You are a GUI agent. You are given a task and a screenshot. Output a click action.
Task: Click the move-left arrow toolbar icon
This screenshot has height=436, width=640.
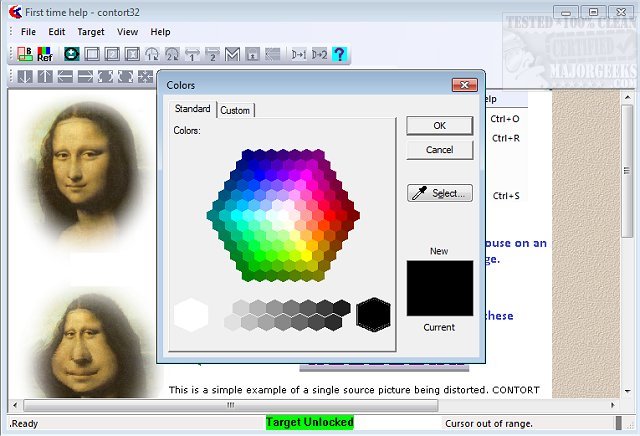[65, 76]
